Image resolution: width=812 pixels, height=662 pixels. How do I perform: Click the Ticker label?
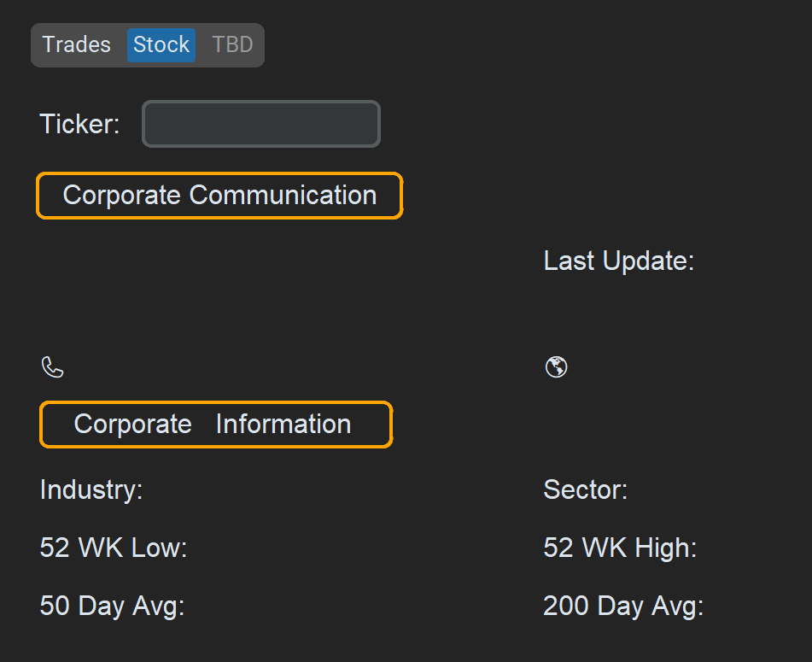(79, 125)
